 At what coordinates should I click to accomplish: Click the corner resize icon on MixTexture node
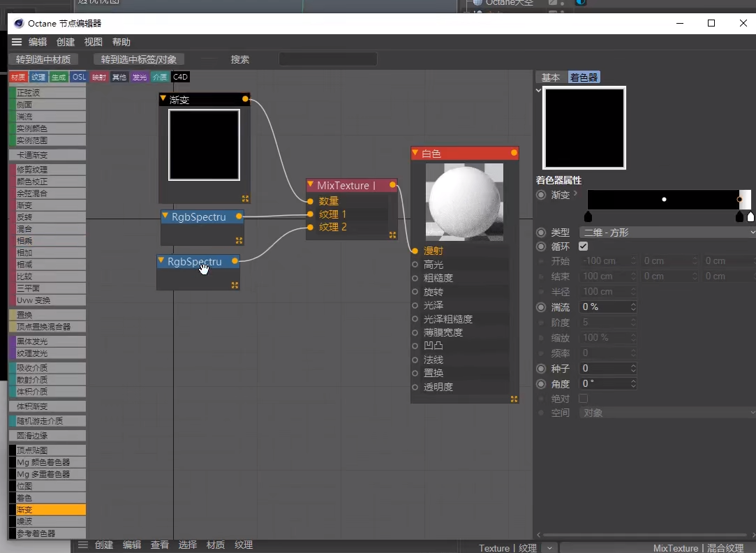[391, 235]
